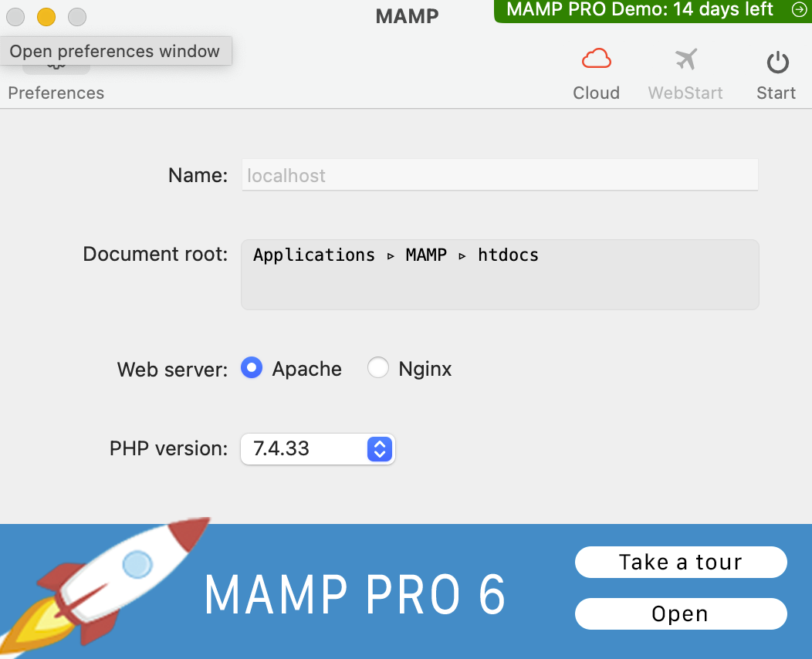Click the gray zoom window button
Viewport: 812px width, 659px height.
click(77, 17)
